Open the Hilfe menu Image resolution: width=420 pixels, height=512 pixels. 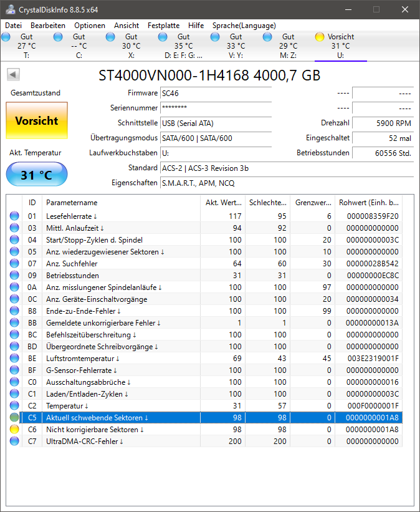click(x=196, y=26)
